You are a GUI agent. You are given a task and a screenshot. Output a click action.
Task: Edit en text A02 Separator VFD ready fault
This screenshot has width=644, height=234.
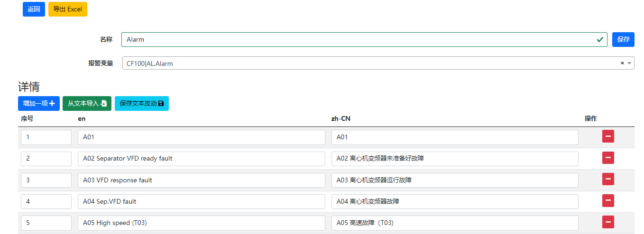202,159
